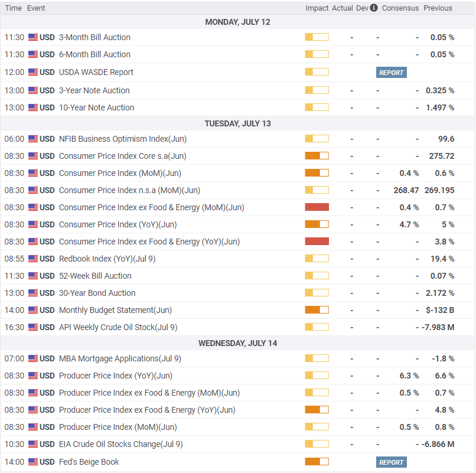The image size is (476, 473).
Task: Click the red impact indicator for CPI ex Food & Energy (MoM)
Action: click(317, 207)
